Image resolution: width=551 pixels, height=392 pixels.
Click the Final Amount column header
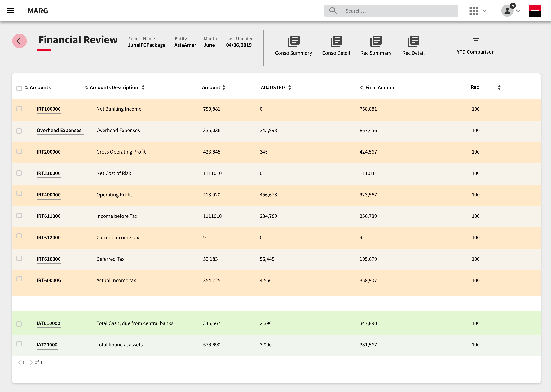[381, 88]
